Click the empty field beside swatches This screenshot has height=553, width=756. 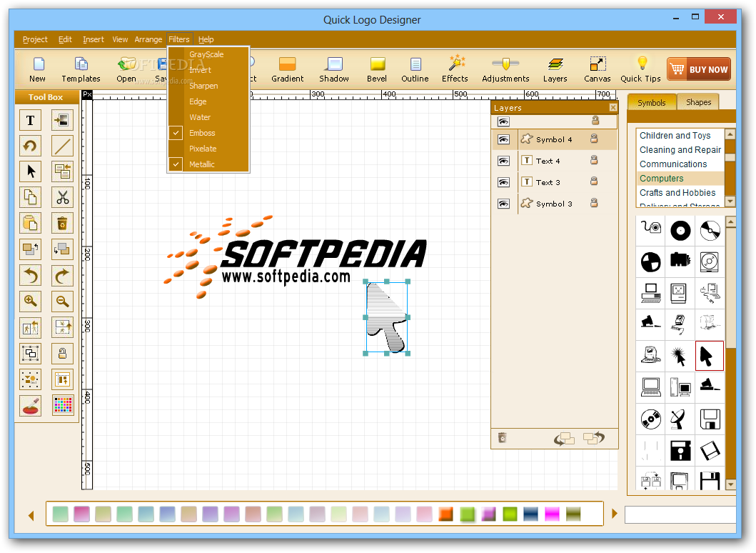pyautogui.click(x=680, y=514)
